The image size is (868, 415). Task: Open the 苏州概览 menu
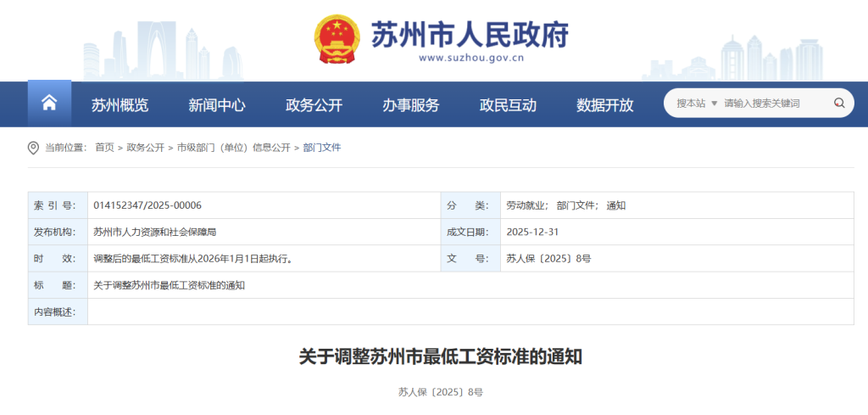(x=120, y=104)
